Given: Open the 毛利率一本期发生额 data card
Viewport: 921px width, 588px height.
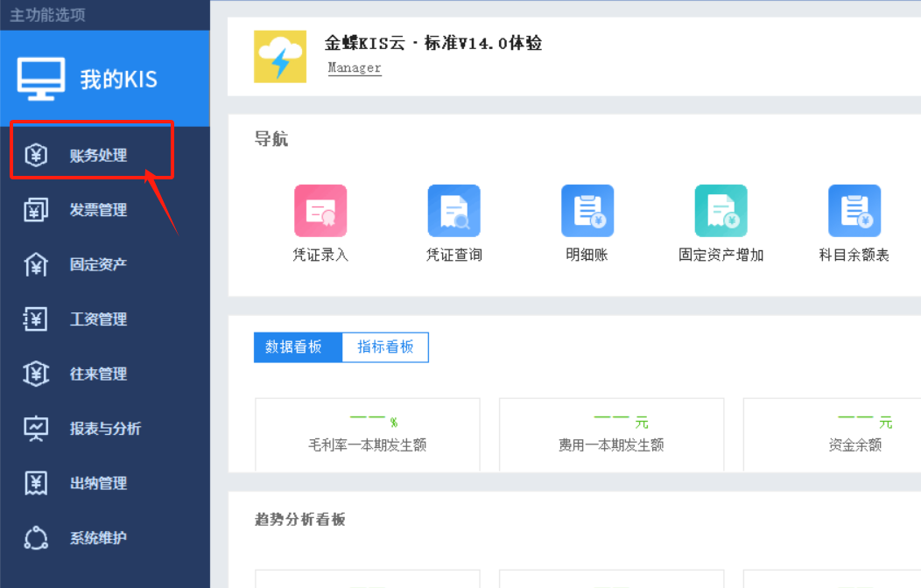Looking at the screenshot, I should click(x=368, y=435).
